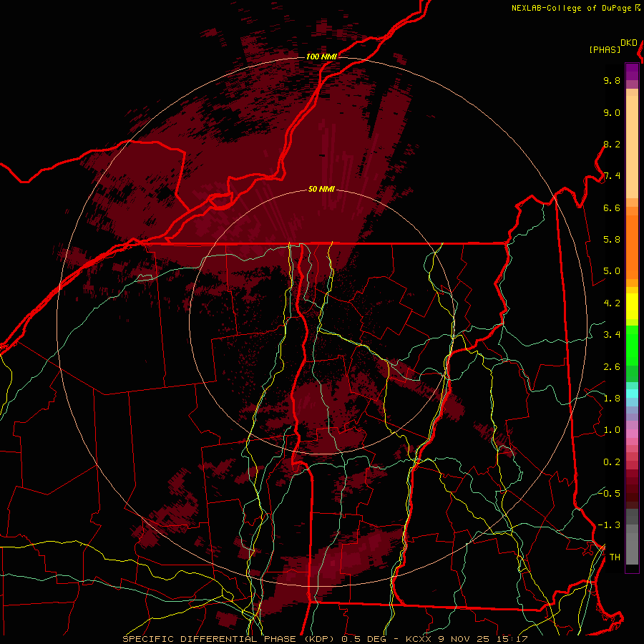Click the 1.0 scale value
The width and height of the screenshot is (644, 644).
tap(612, 430)
